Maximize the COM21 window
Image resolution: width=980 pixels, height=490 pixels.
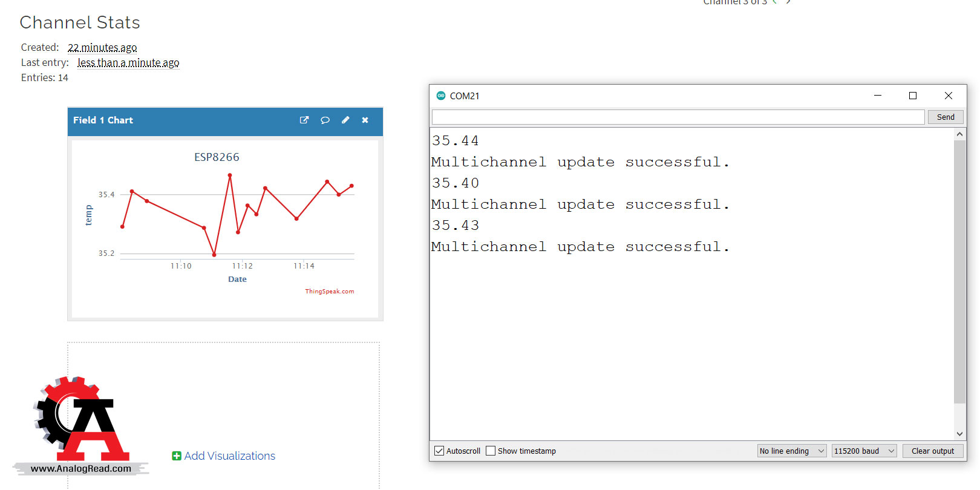tap(913, 96)
